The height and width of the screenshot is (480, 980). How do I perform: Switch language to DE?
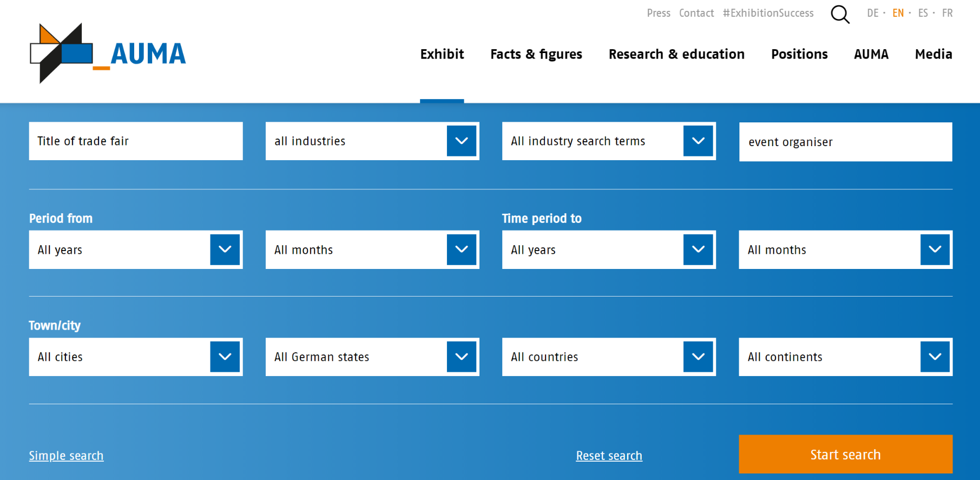coord(872,13)
